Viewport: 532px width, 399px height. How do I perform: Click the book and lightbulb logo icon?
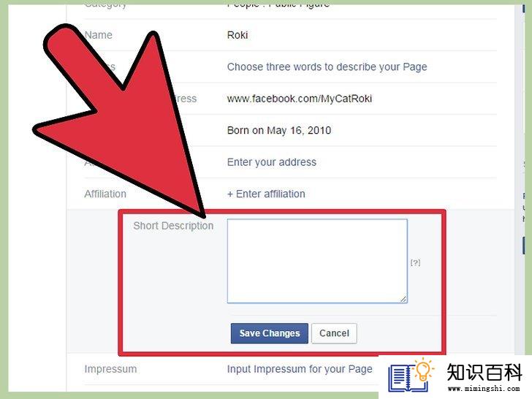tap(411, 375)
